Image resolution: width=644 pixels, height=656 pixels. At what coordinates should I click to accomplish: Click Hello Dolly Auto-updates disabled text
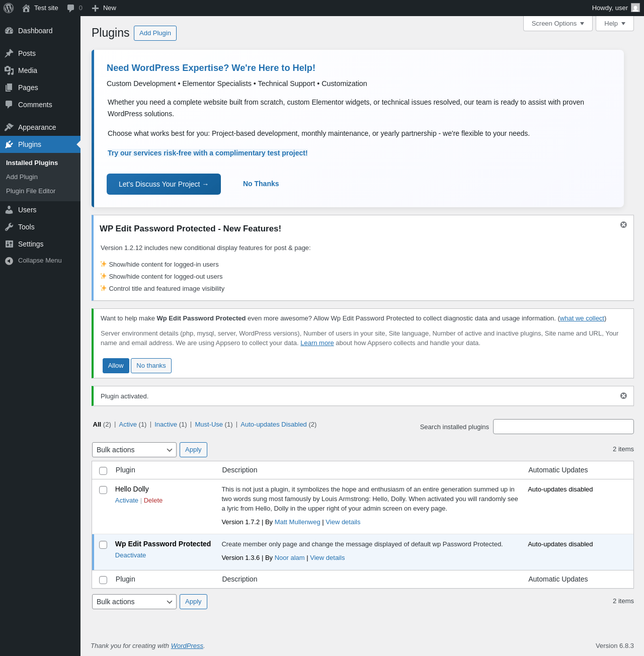coord(560,489)
